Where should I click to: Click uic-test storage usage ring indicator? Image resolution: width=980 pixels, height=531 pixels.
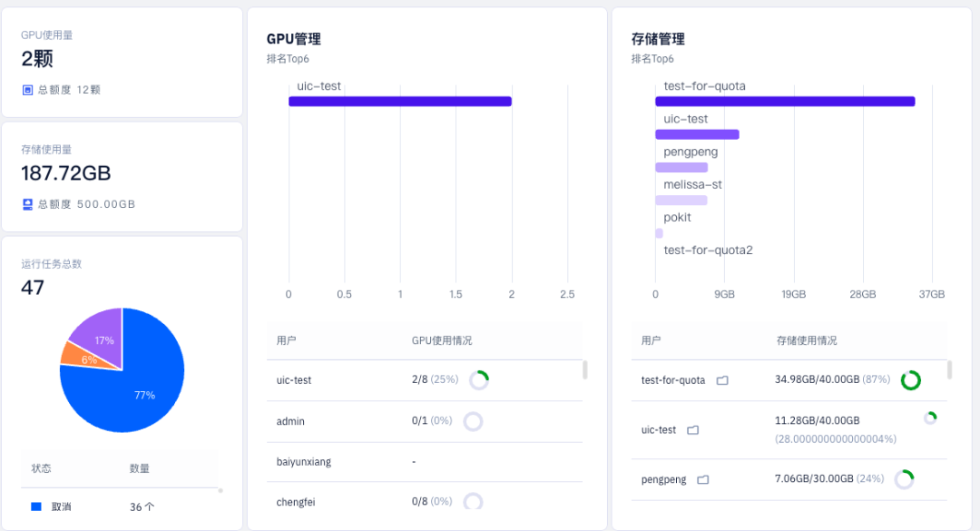[x=931, y=418]
